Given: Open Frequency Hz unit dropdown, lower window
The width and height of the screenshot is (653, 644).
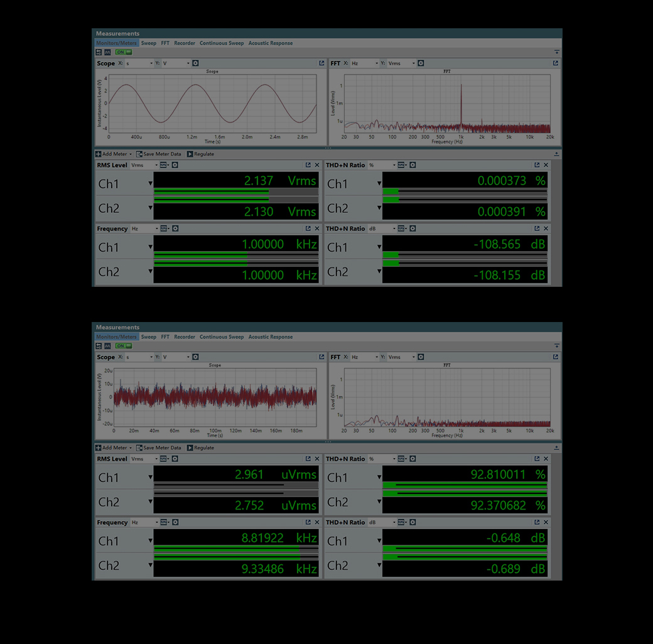Looking at the screenshot, I should [x=144, y=522].
